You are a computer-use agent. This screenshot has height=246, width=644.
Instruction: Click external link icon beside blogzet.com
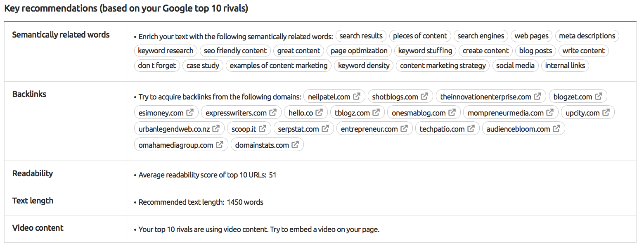tap(599, 97)
